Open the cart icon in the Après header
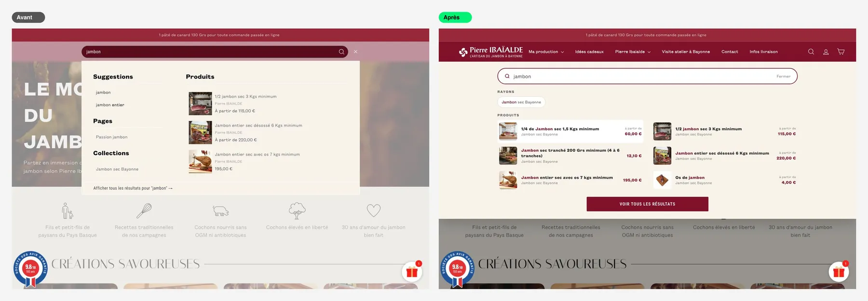 click(x=841, y=52)
